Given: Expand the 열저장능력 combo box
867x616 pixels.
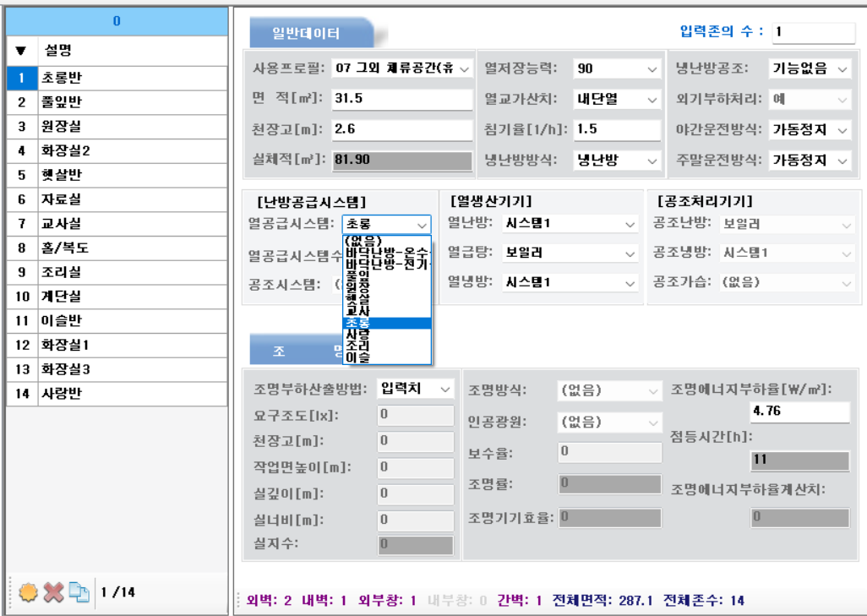Looking at the screenshot, I should [x=616, y=68].
